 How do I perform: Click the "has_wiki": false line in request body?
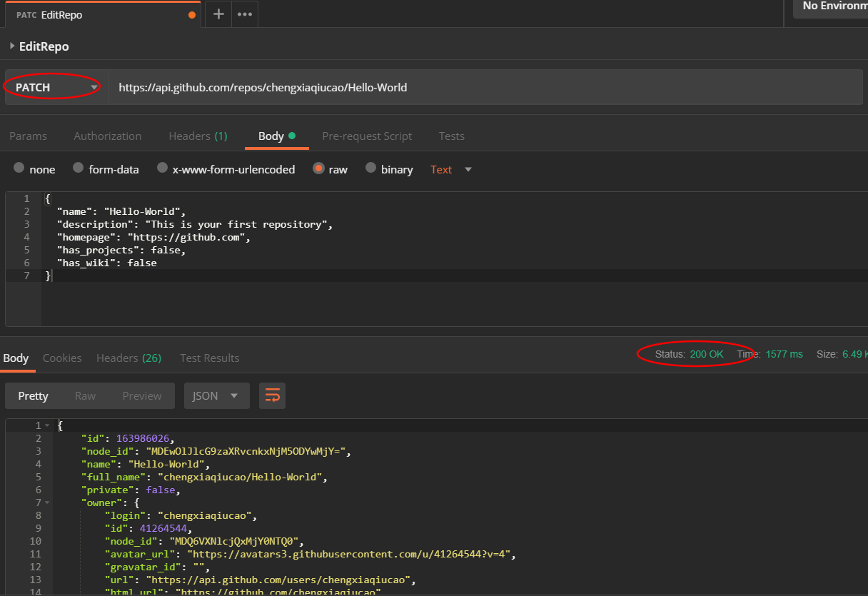tap(106, 263)
